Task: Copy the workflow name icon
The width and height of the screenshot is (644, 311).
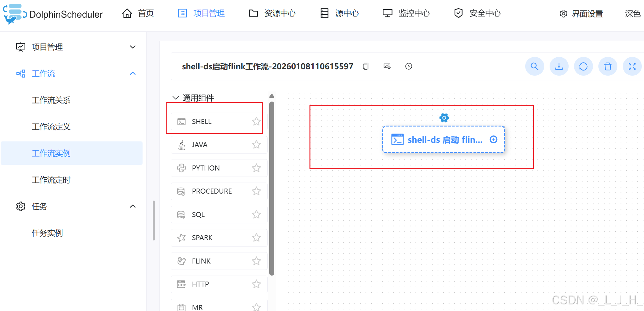Action: pyautogui.click(x=366, y=66)
